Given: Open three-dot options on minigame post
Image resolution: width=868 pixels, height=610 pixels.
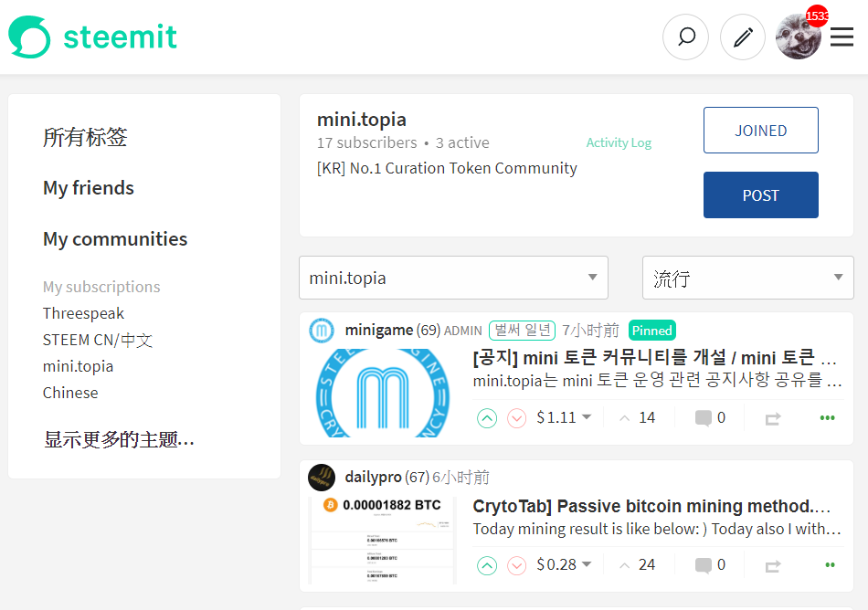Looking at the screenshot, I should pyautogui.click(x=827, y=417).
